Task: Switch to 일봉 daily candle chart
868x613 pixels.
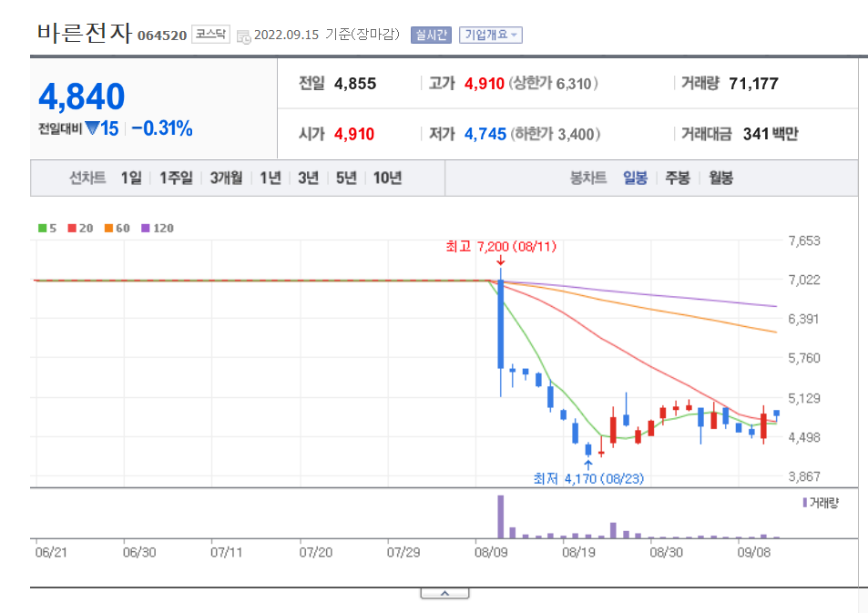Action: pos(635,178)
